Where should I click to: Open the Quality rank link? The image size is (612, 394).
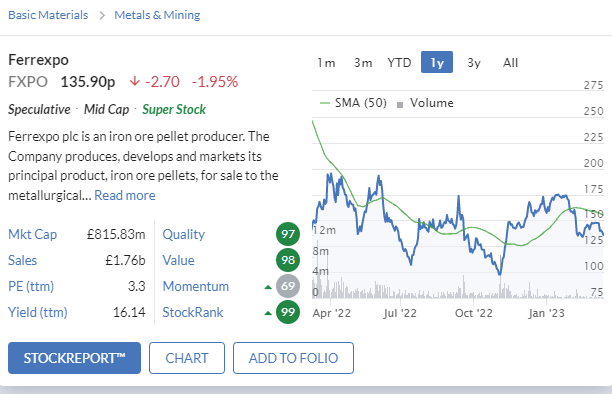(183, 234)
